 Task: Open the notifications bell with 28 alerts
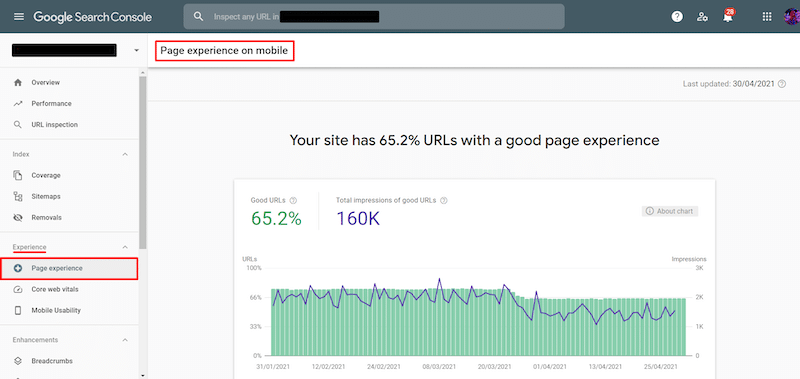tap(728, 16)
